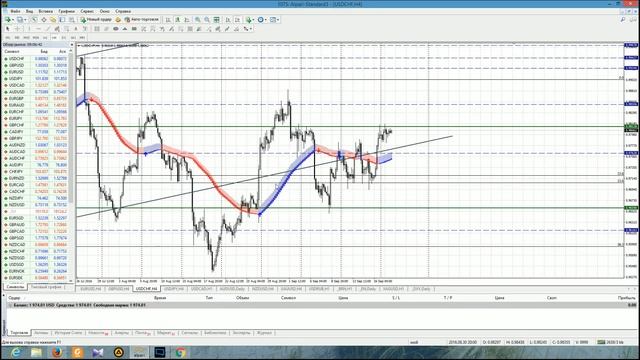The height and width of the screenshot is (360, 640).
Task: Open the Periods clock icon
Action: click(x=260, y=20)
